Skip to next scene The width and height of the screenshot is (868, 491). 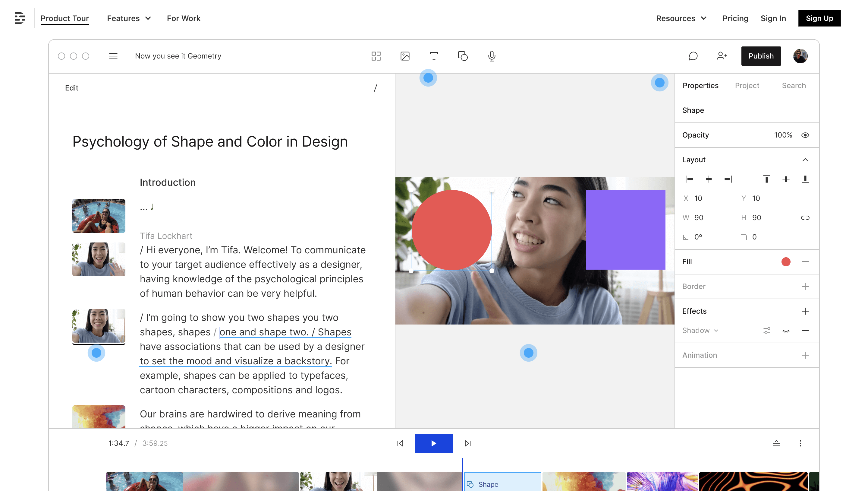[x=467, y=443]
